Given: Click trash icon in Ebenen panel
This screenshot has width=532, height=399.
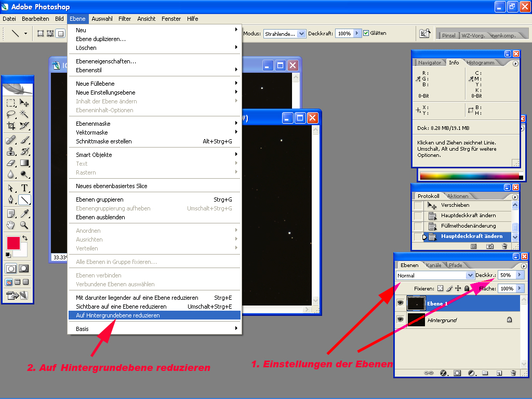Looking at the screenshot, I should coord(513,373).
